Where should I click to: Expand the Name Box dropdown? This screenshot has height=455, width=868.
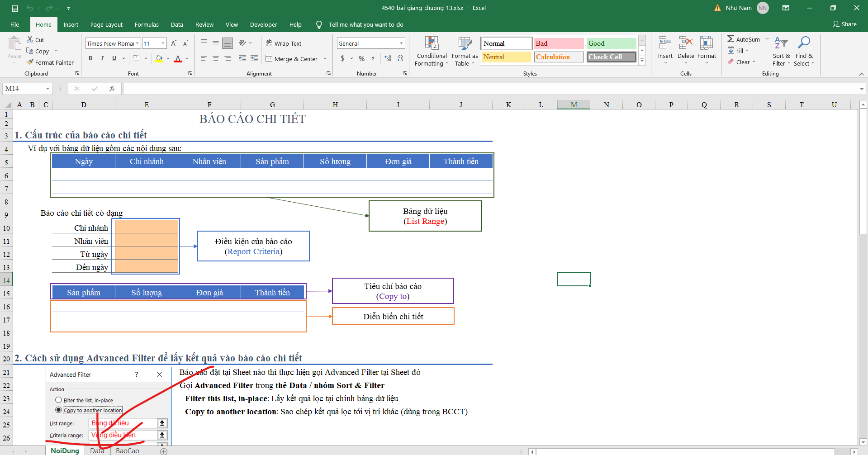coord(47,89)
